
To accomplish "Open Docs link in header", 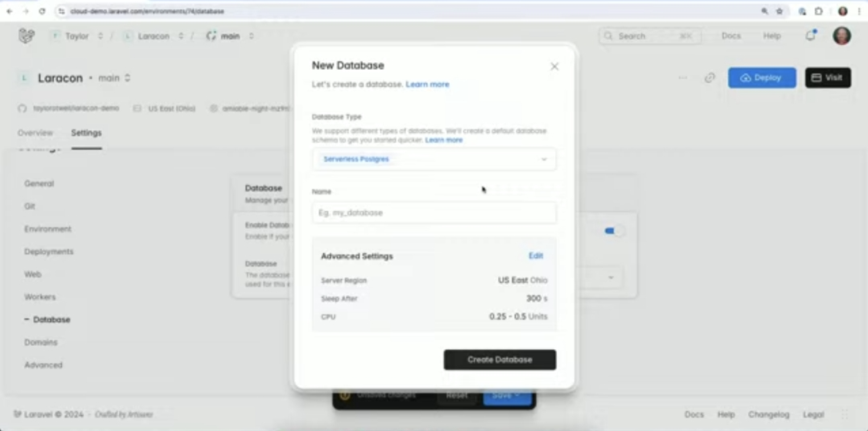I will (731, 36).
